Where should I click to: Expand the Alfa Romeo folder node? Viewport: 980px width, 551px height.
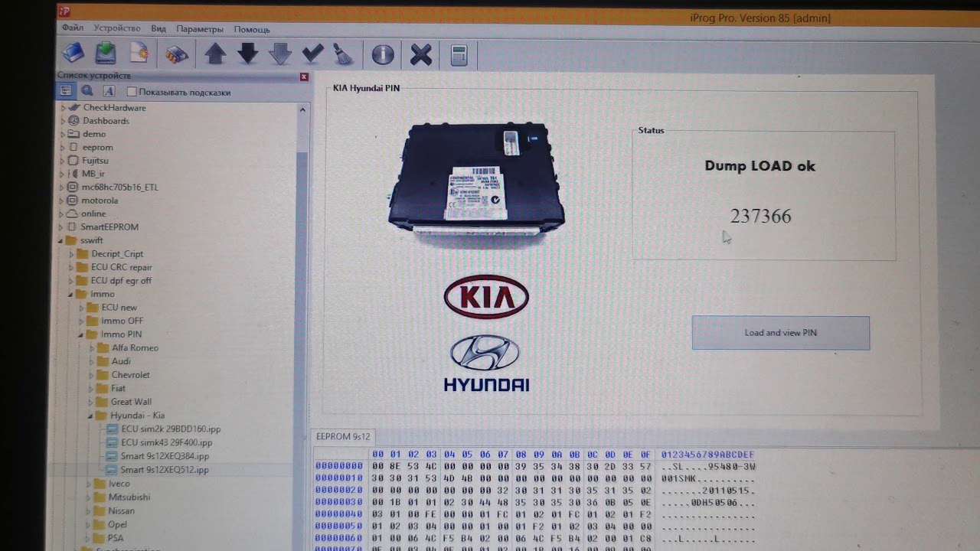(x=92, y=348)
